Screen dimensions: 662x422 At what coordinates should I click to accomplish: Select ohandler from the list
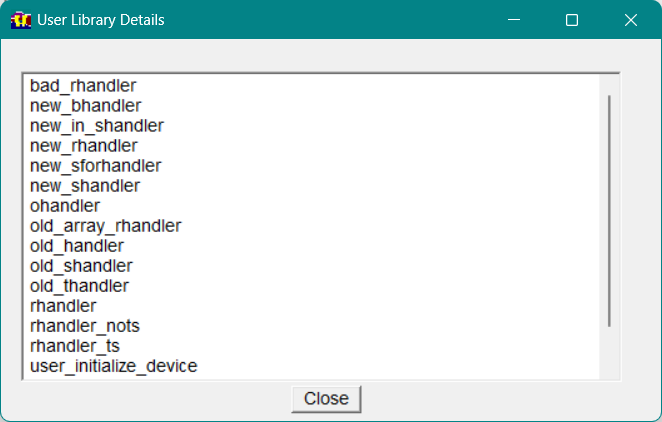click(65, 206)
